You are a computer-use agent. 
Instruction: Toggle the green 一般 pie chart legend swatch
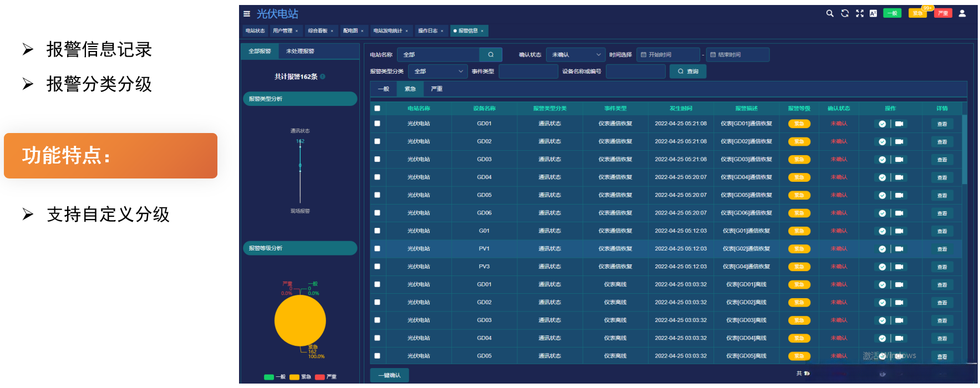tap(269, 377)
